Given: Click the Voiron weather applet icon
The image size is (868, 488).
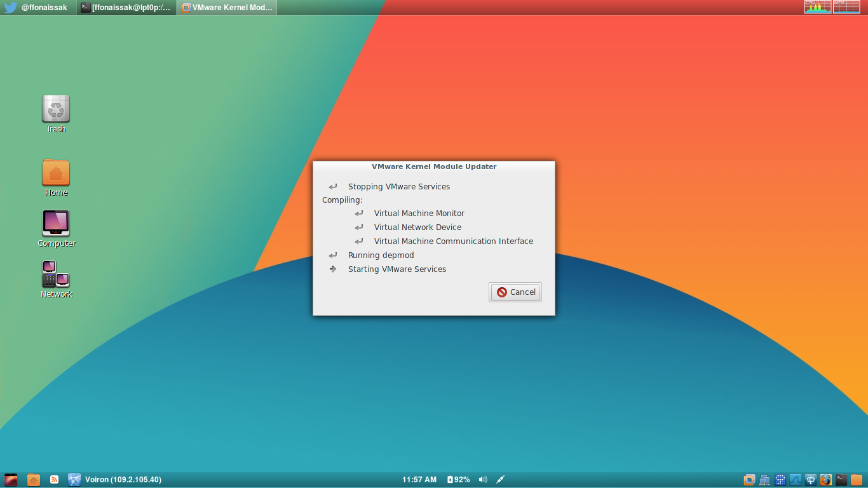Looking at the screenshot, I should pyautogui.click(x=74, y=480).
